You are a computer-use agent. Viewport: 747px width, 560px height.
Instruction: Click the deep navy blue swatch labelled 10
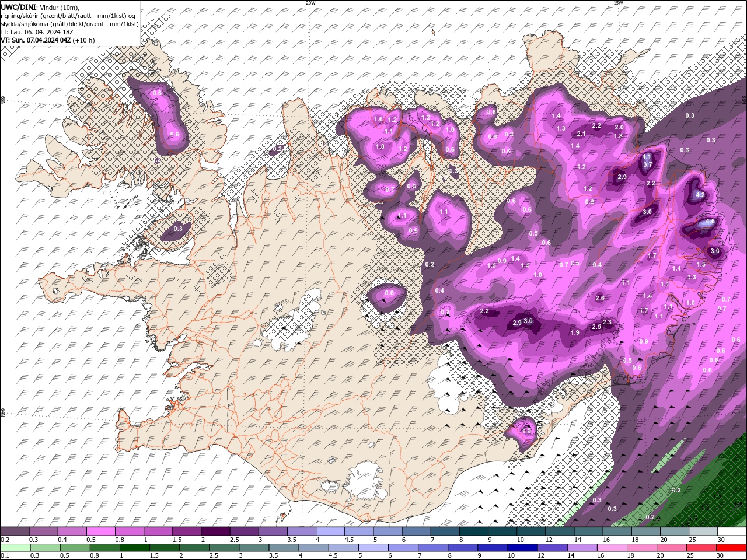coord(522,548)
